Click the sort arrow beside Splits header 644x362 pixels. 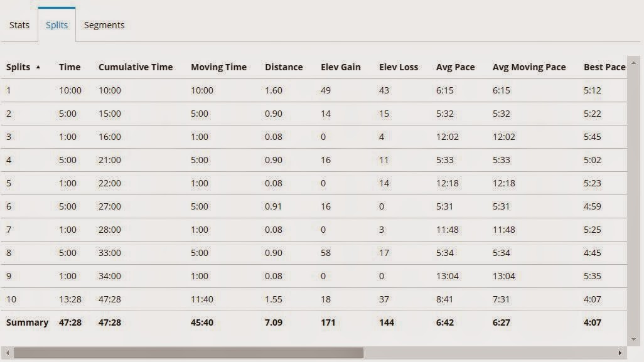[x=38, y=67]
